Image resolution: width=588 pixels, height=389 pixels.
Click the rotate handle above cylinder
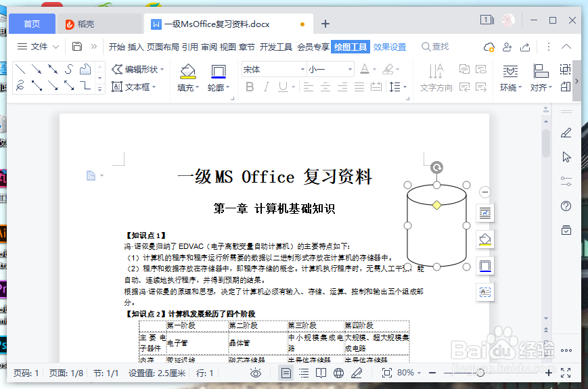point(436,167)
